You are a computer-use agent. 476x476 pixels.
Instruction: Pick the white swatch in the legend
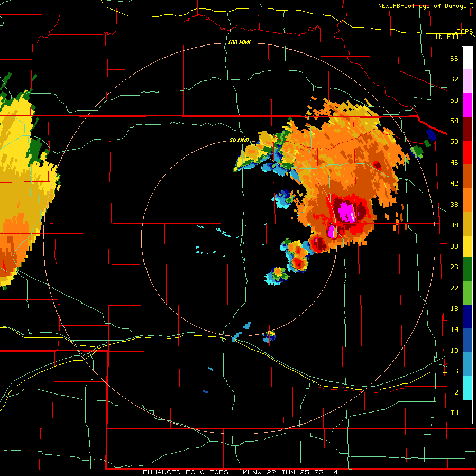(467, 58)
